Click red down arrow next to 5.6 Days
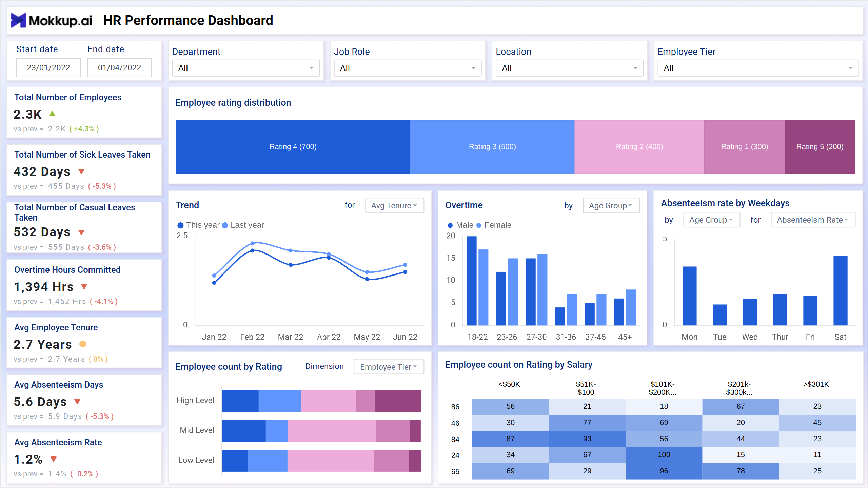868x488 pixels. click(77, 402)
